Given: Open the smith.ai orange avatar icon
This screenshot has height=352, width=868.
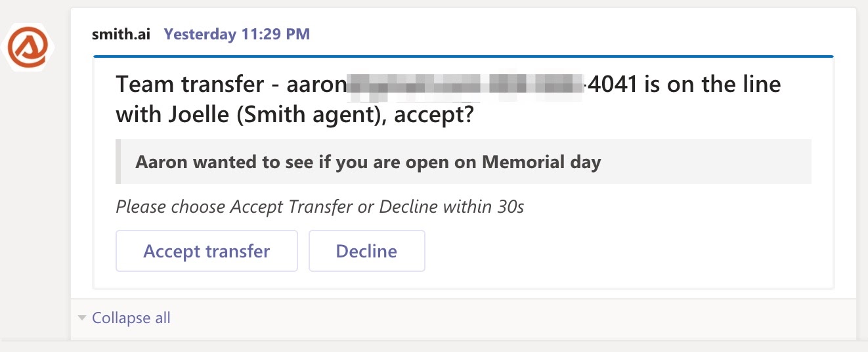Looking at the screenshot, I should 30,49.
